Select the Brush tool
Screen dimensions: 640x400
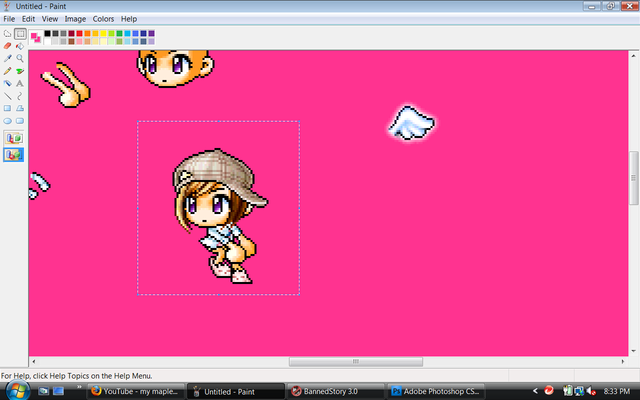(x=20, y=71)
